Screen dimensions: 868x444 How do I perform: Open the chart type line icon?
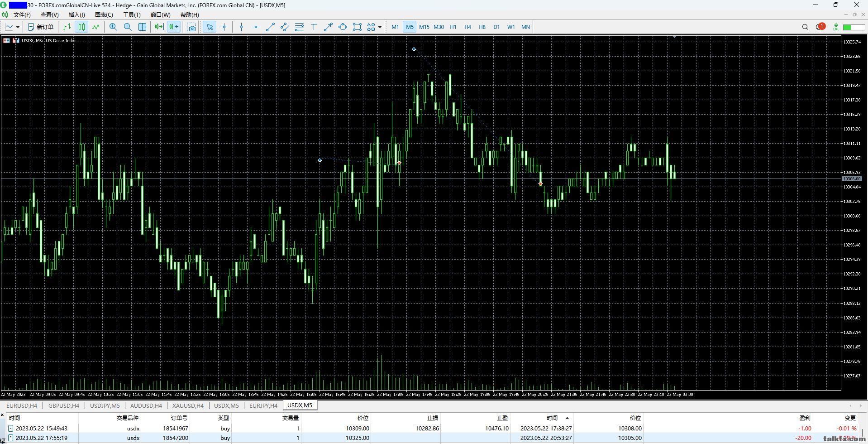click(x=9, y=27)
